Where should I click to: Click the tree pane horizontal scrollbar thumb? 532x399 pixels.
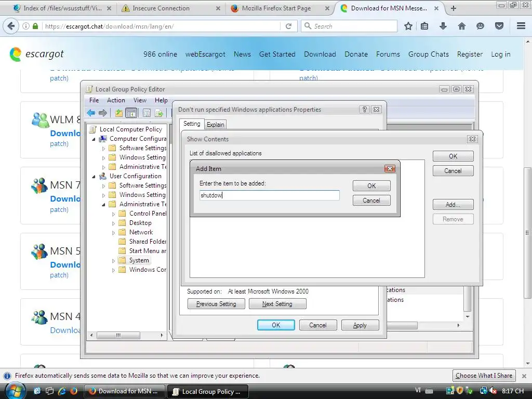[118, 335]
